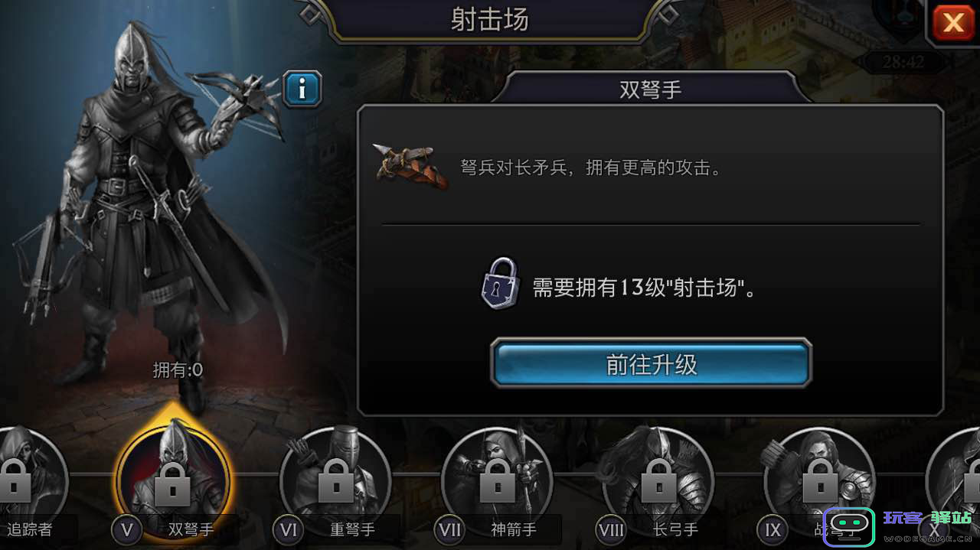Click the 28:42 timer display

point(903,62)
